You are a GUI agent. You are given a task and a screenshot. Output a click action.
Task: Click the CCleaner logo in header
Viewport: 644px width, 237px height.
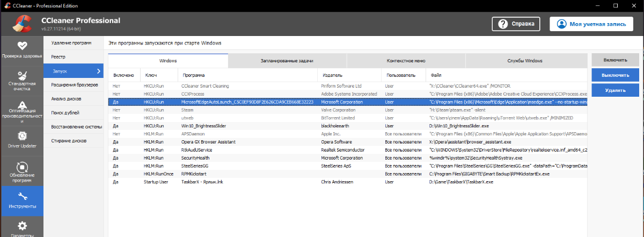coord(20,24)
